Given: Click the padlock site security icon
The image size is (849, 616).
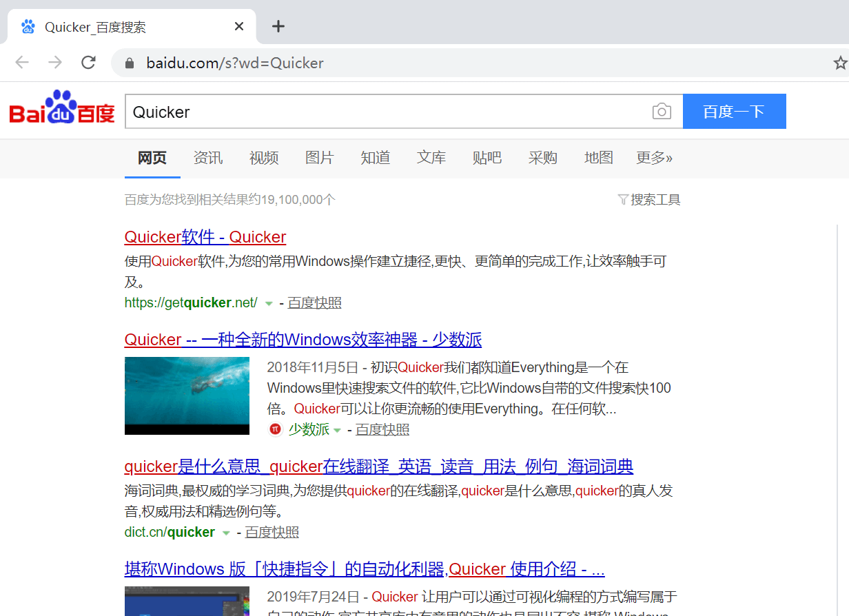Looking at the screenshot, I should tap(129, 63).
